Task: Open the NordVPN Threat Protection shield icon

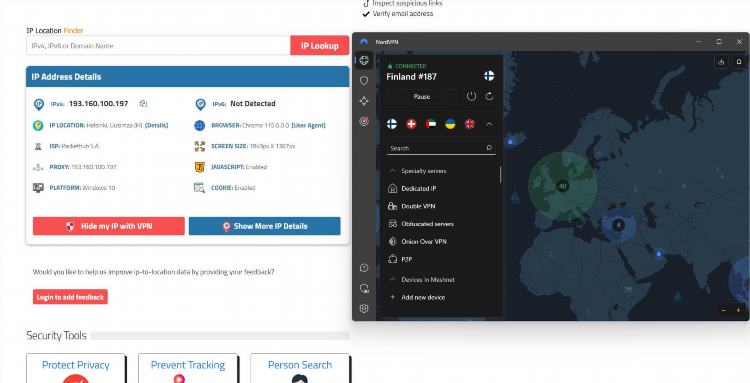Action: click(364, 81)
